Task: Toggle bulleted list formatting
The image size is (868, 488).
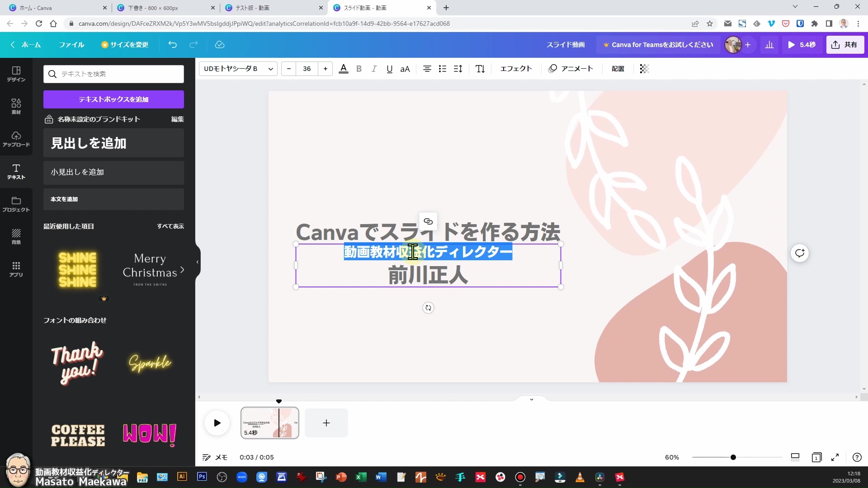Action: tap(443, 69)
